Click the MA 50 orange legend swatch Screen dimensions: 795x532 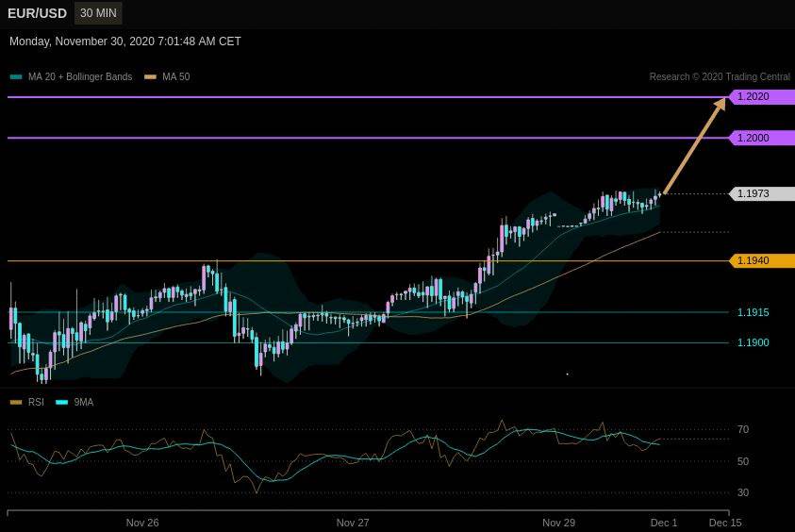pos(150,77)
